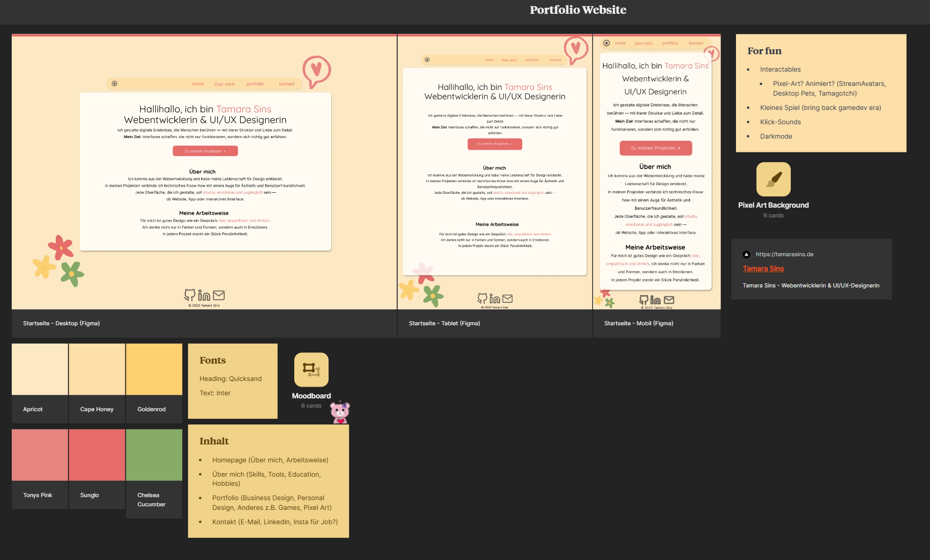Select the Apricot color swatch
The height and width of the screenshot is (560, 930).
pos(40,369)
